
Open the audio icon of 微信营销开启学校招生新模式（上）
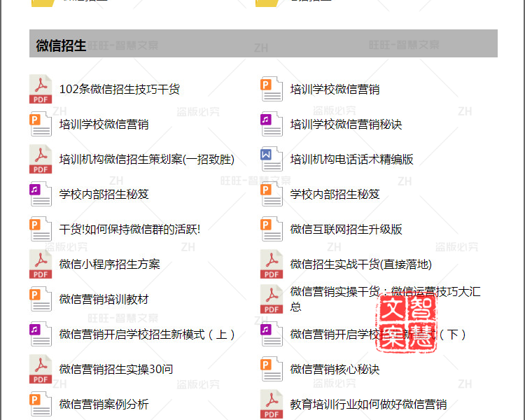(41, 334)
